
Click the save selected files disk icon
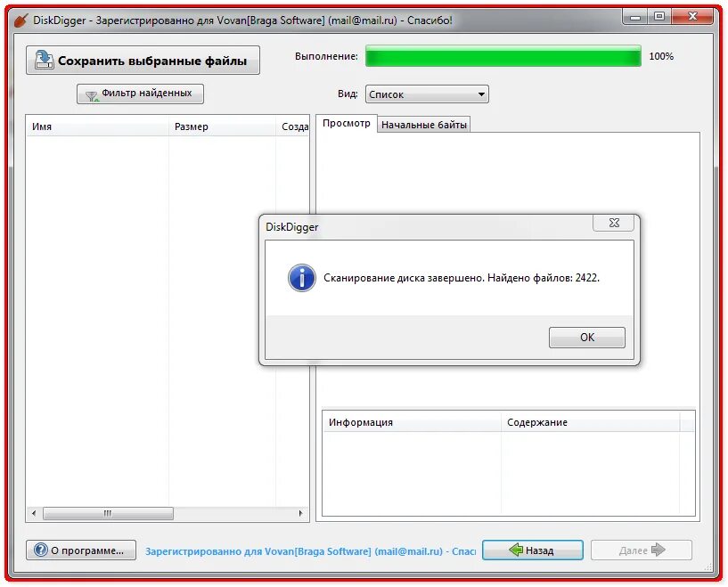click(44, 60)
